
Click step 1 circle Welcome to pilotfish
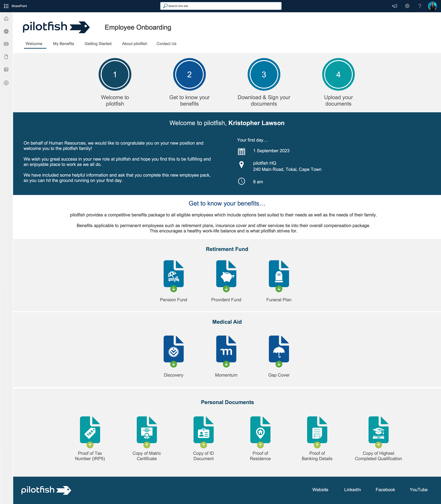point(115,74)
